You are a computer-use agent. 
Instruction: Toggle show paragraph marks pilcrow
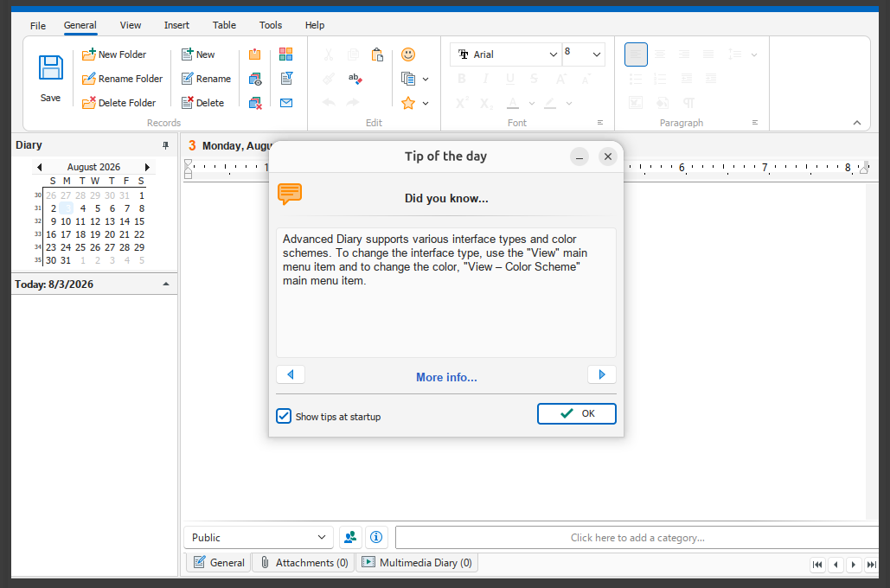click(x=688, y=103)
